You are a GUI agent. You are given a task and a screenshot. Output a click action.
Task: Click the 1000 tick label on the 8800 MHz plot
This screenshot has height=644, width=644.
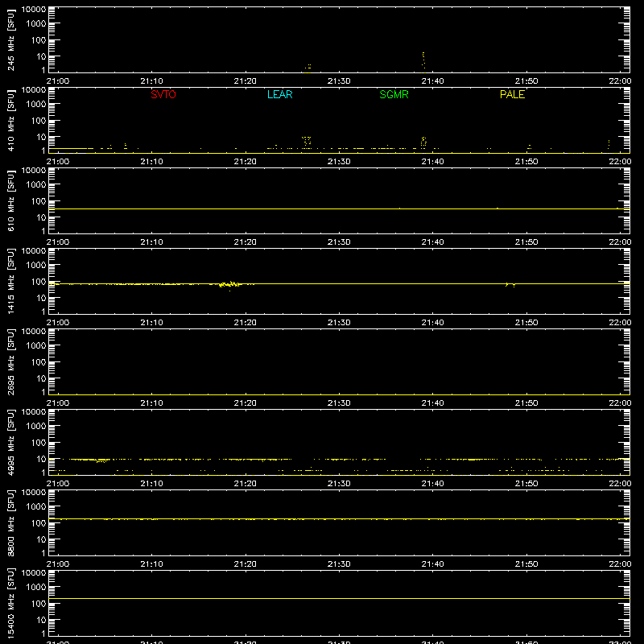point(36,507)
